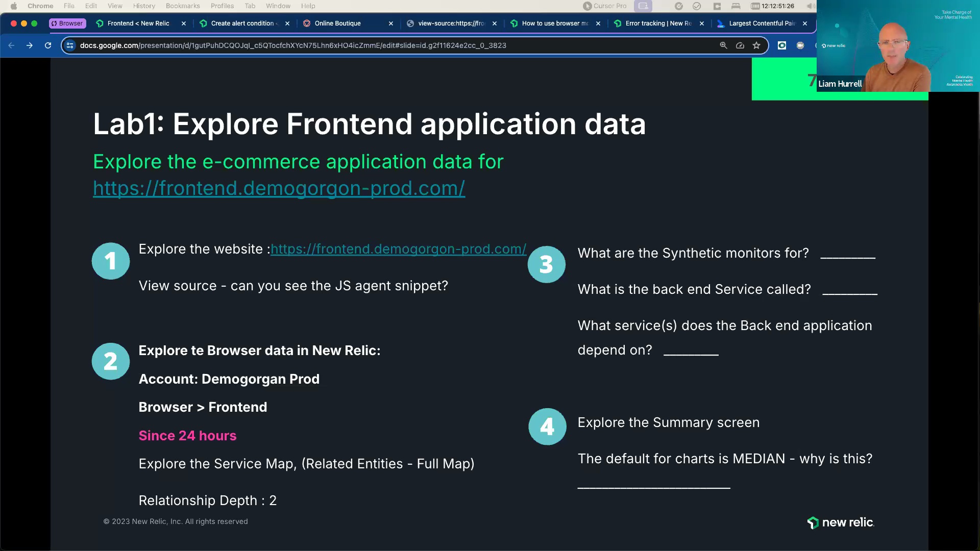Open the Chrome menu
Image resolution: width=980 pixels, height=551 pixels.
click(40, 6)
